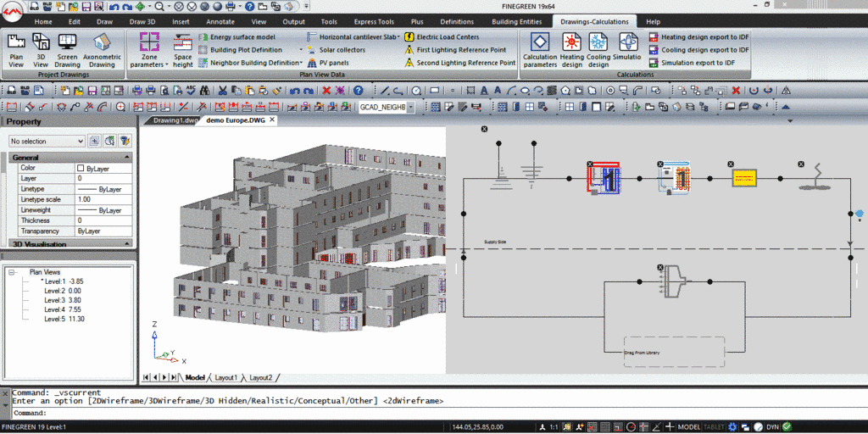Expand Horizontal cantilever Slab dropdown
The width and height of the screenshot is (868, 434).
point(398,37)
